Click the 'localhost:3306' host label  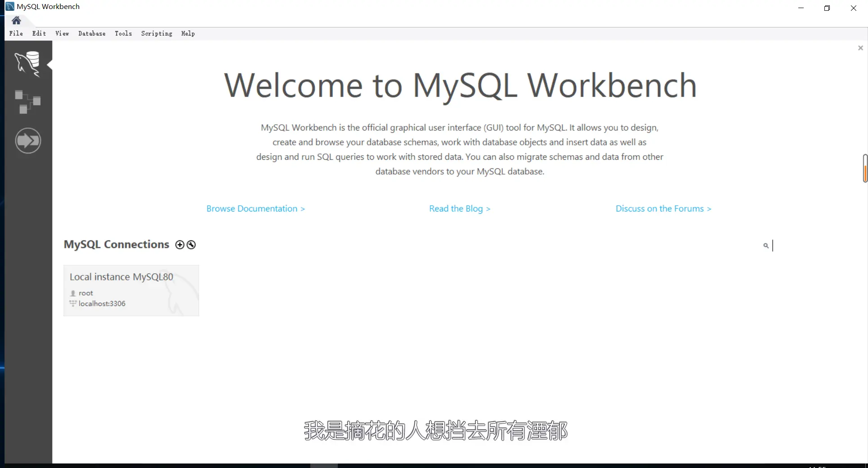[102, 304]
